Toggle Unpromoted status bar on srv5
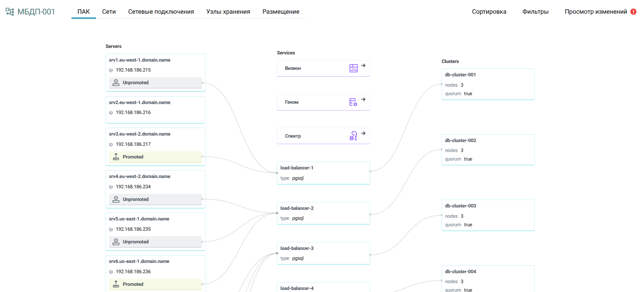This screenshot has height=292, width=644. [x=156, y=242]
